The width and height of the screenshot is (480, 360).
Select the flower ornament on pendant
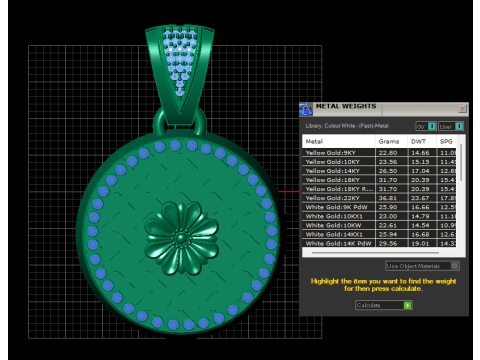coord(182,238)
